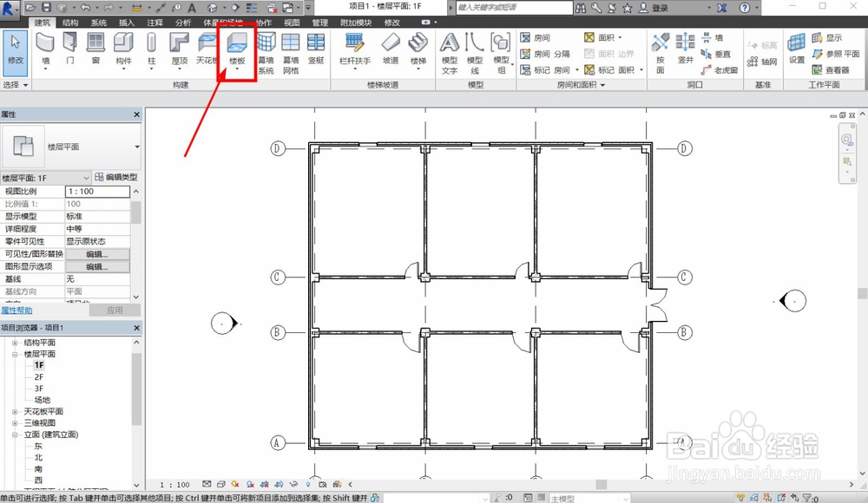The image size is (868, 503).
Task: Select the Door (门) tool
Action: click(x=69, y=49)
